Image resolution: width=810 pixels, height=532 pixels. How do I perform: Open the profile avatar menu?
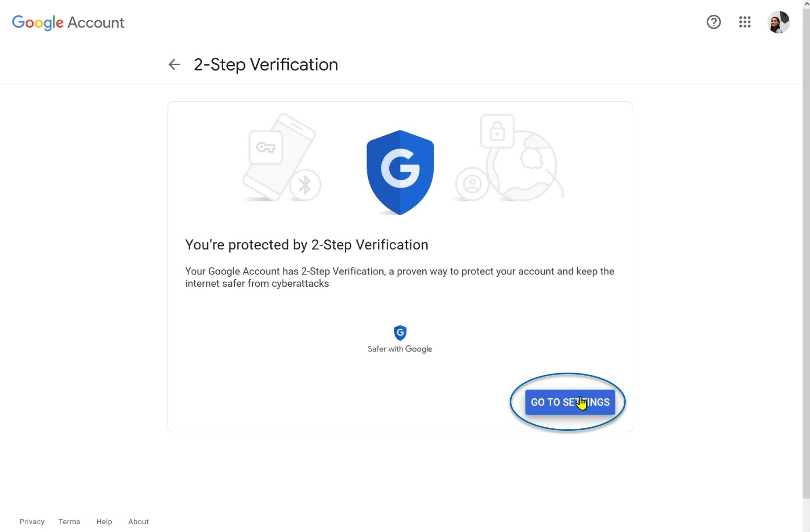point(778,22)
